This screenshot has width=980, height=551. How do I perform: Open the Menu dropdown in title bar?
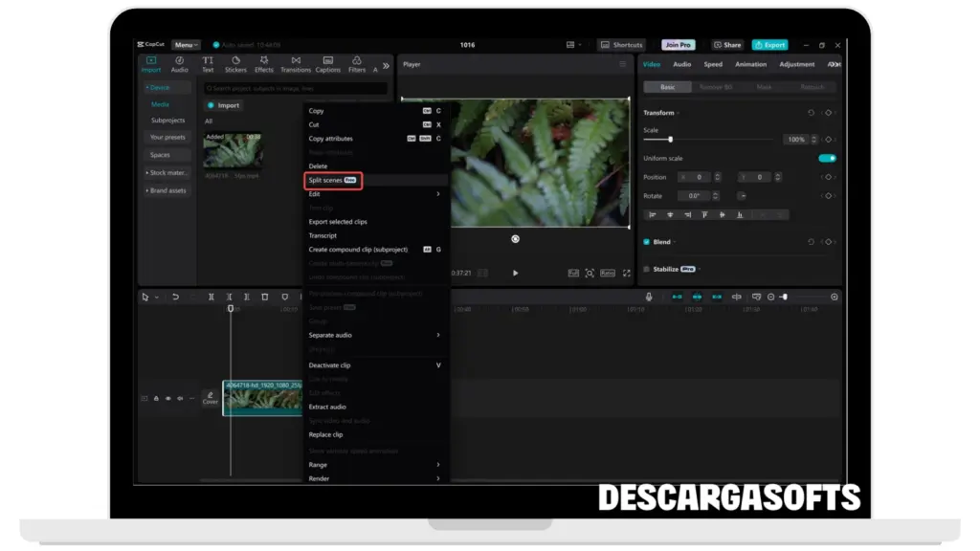[186, 45]
